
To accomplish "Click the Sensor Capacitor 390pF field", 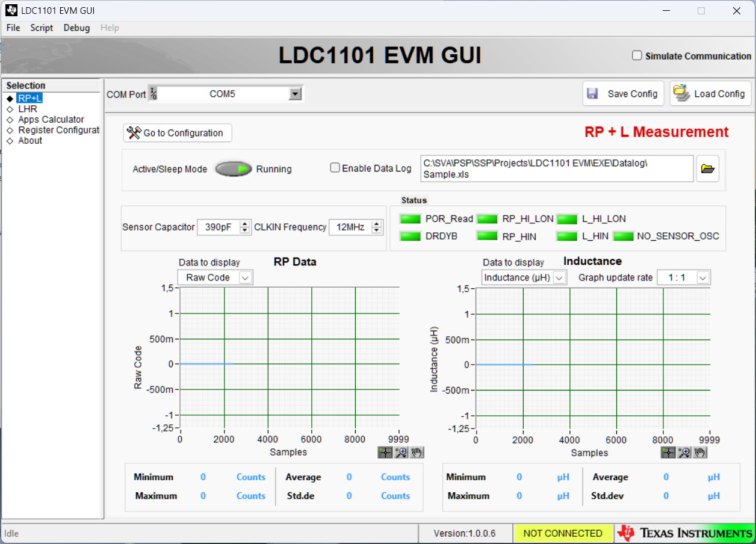I will point(218,227).
